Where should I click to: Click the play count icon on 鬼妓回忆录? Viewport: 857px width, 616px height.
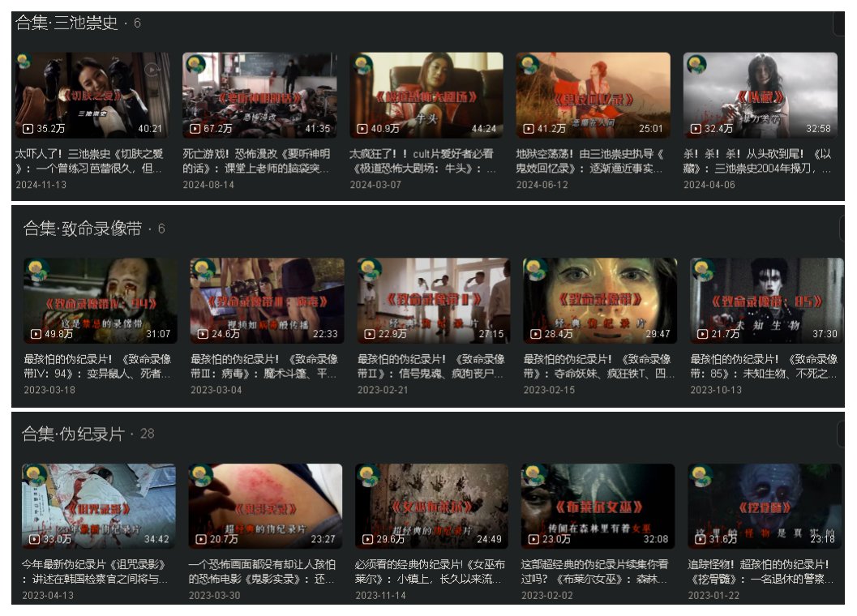click(529, 129)
